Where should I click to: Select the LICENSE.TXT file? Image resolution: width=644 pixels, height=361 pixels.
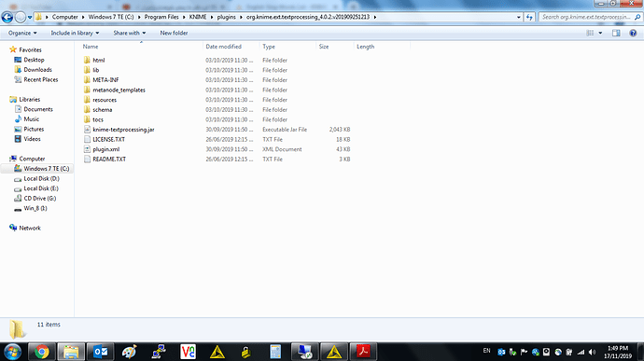click(x=108, y=139)
